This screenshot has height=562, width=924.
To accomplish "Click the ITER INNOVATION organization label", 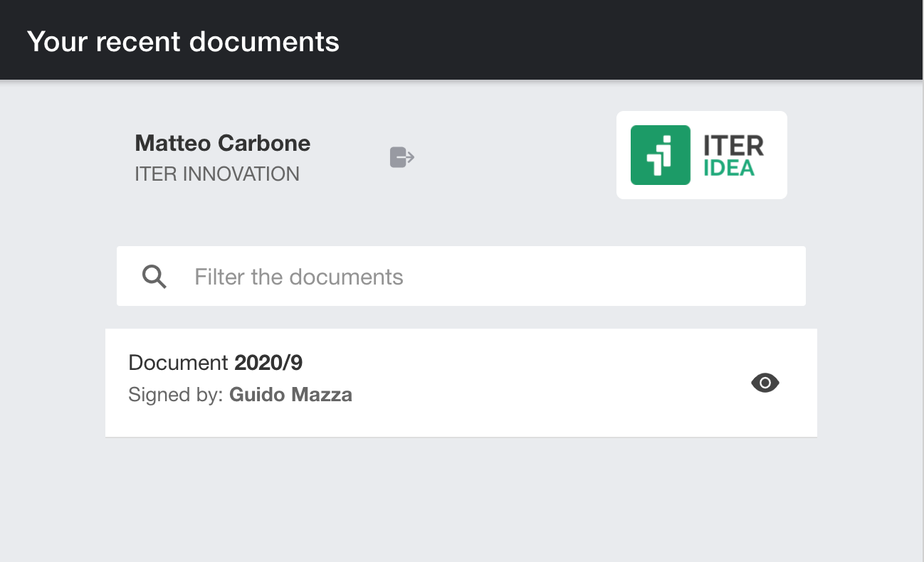I will pos(217,174).
